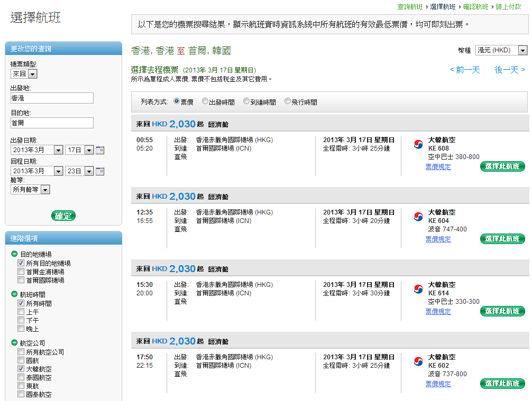Viewport: 532px width, 401px height.
Task: Select the 出發時間 sort radio button
Action: tap(205, 101)
